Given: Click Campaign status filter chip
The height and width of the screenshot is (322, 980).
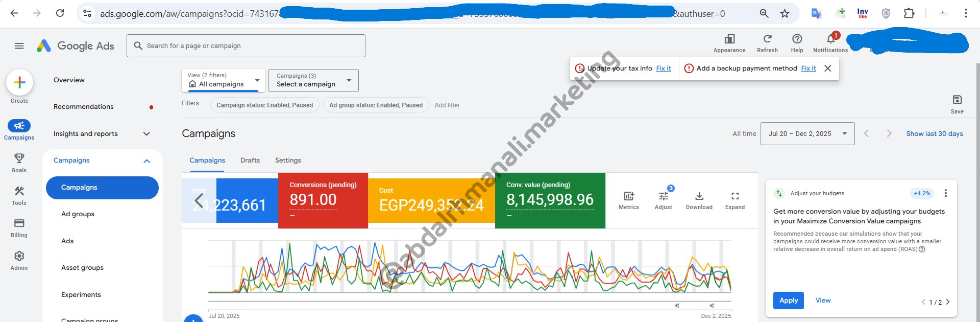Looking at the screenshot, I should (x=264, y=105).
